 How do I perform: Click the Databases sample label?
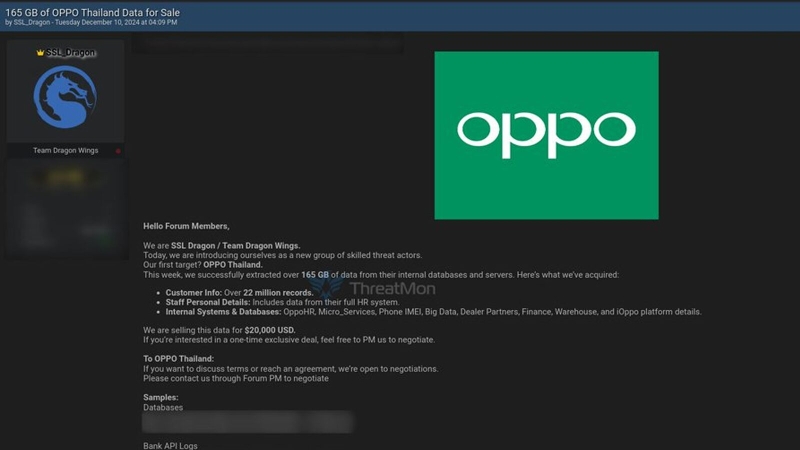[163, 408]
